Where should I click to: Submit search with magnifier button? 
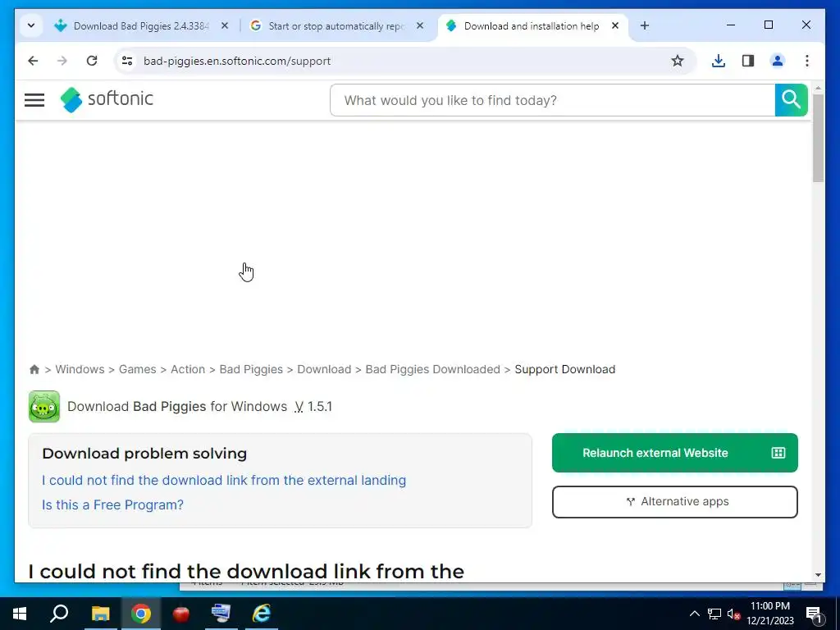pos(792,100)
